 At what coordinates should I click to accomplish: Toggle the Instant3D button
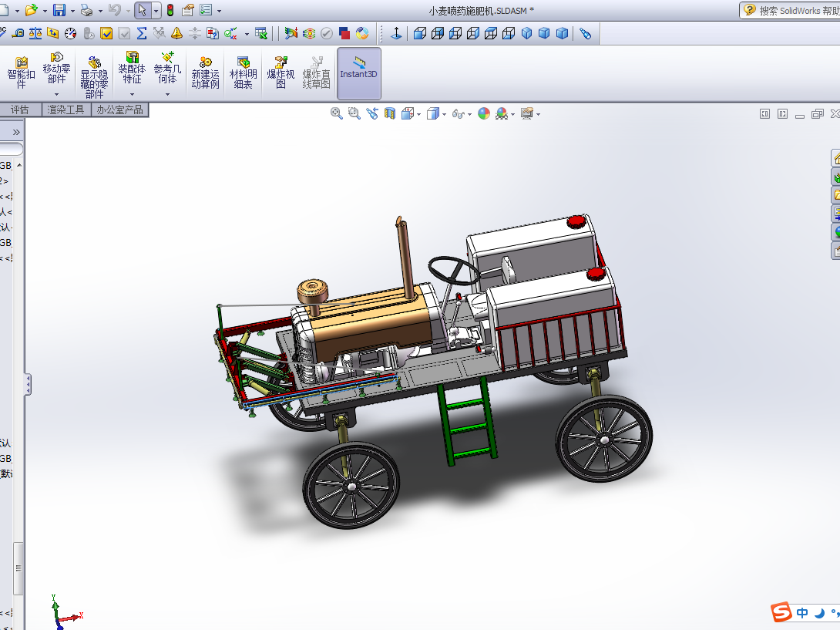click(x=359, y=73)
